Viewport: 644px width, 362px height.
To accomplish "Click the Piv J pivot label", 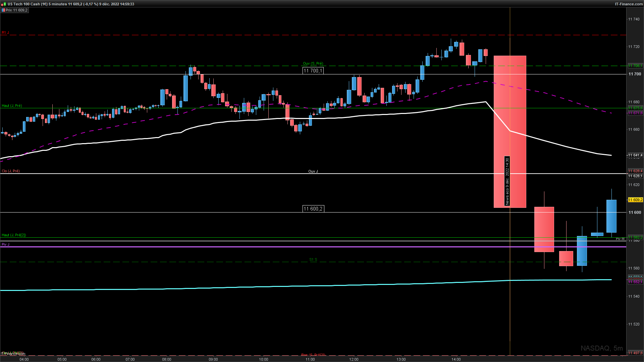I will [5, 244].
